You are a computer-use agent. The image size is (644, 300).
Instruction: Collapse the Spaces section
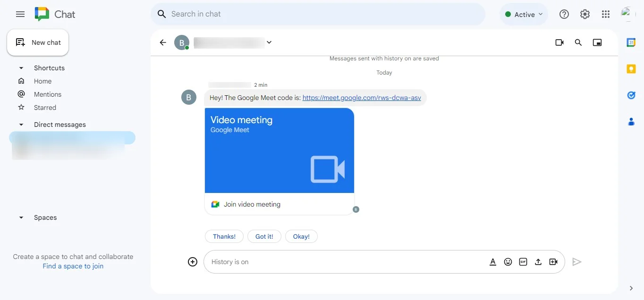21,217
